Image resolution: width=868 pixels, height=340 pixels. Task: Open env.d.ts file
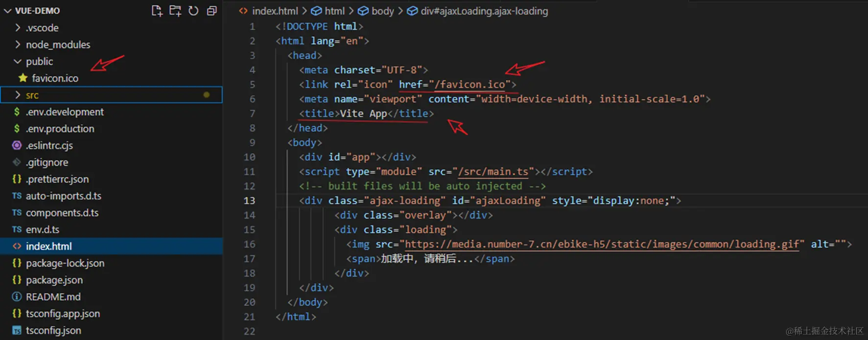(x=43, y=229)
